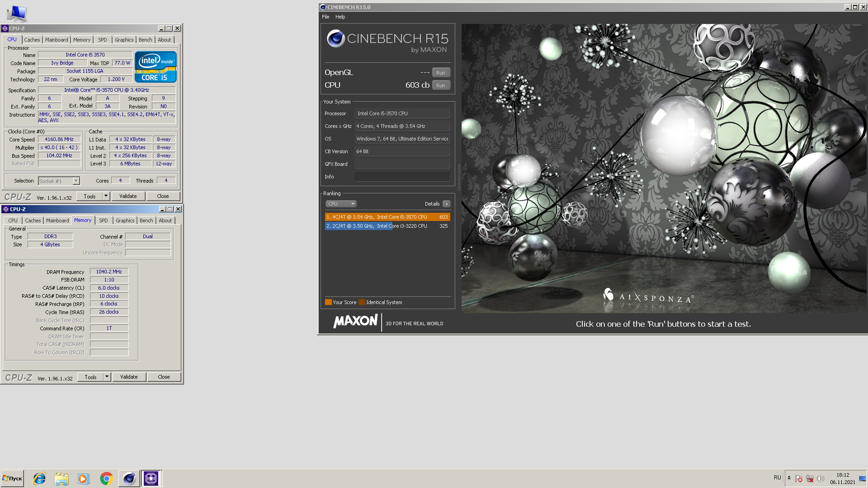This screenshot has height=488, width=868.
Task: Expand Tools dropdown arrow in upper CPU-Z
Action: [x=106, y=196]
